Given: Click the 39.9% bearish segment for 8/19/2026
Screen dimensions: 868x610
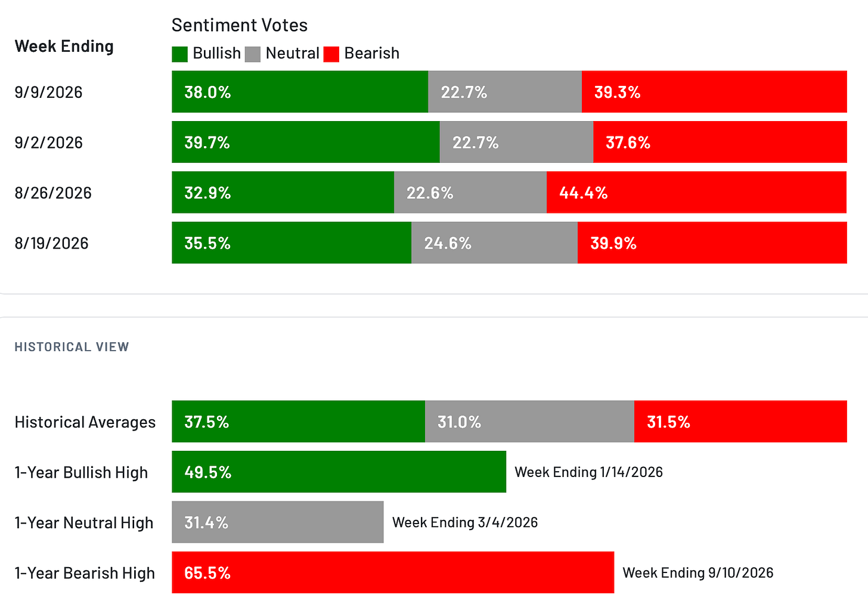Looking at the screenshot, I should [712, 243].
